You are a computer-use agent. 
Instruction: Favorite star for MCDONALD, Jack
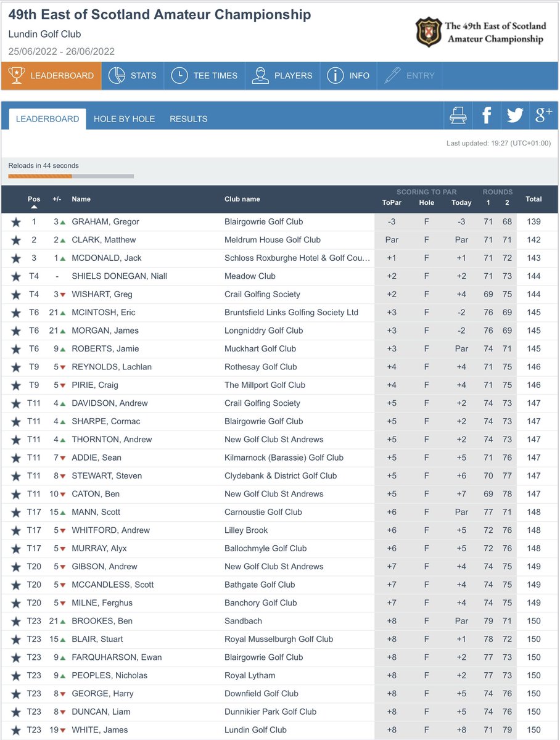click(x=16, y=258)
